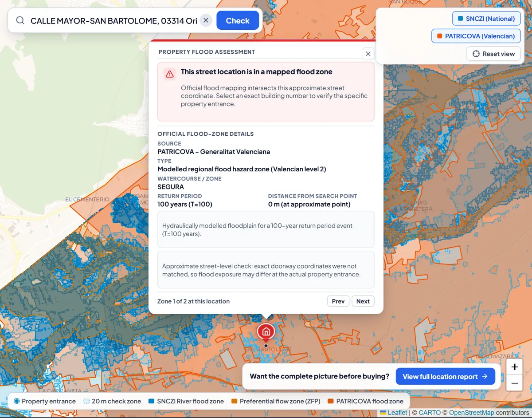
Task: Click 'Zone 1 of 2 at this location'
Action: point(193,301)
